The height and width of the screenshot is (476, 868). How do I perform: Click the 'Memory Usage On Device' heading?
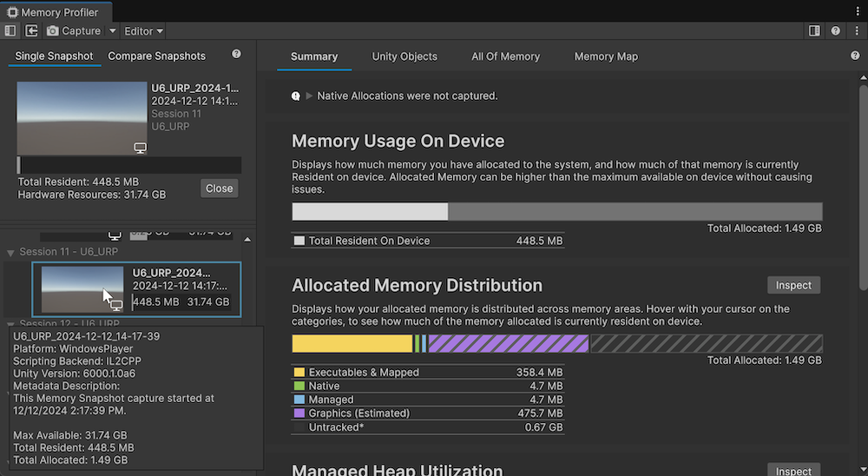coord(398,142)
